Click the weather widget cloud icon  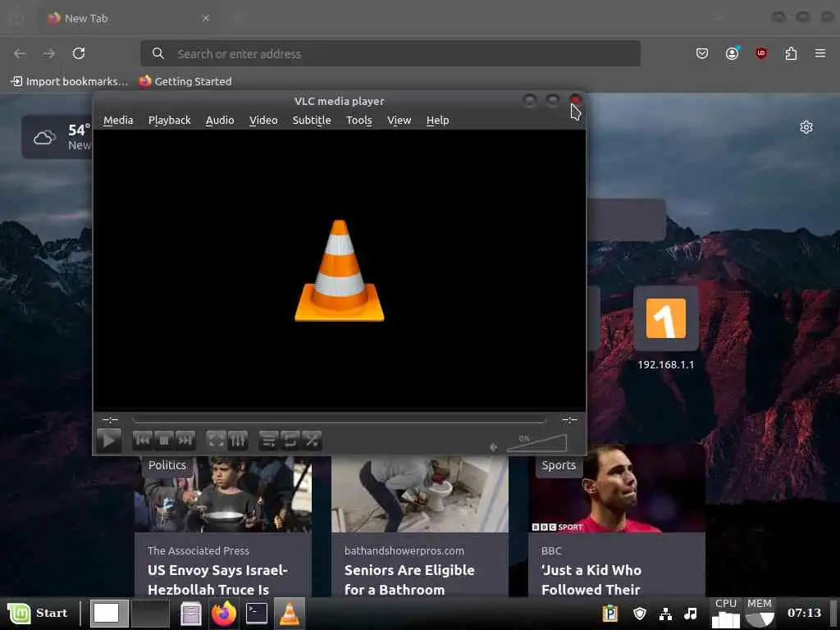(x=45, y=138)
